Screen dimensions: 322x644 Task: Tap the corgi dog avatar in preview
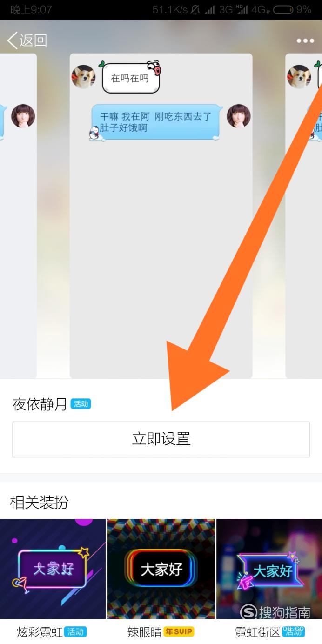tap(83, 76)
